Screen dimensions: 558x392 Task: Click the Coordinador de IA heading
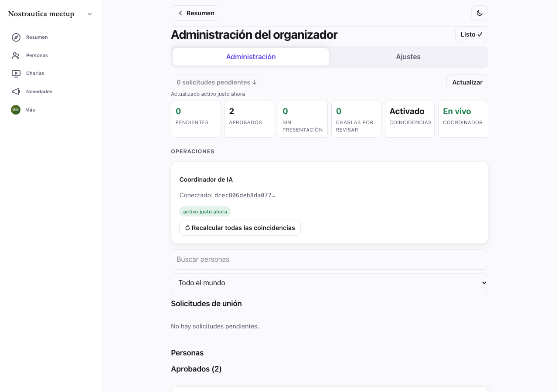(x=206, y=179)
